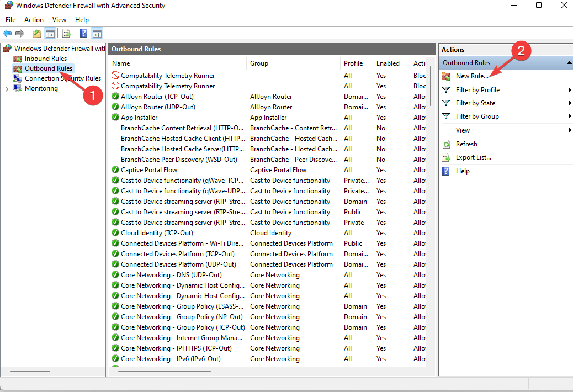Expand the Filter by Profile submenu arrow
573x392 pixels.
[x=569, y=90]
